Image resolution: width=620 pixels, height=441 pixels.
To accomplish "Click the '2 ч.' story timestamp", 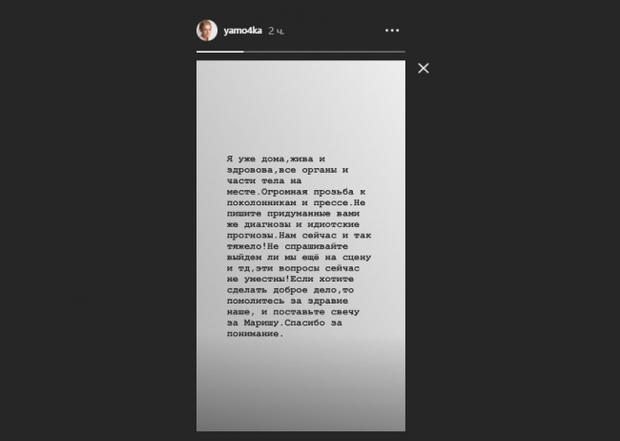I will click(276, 31).
